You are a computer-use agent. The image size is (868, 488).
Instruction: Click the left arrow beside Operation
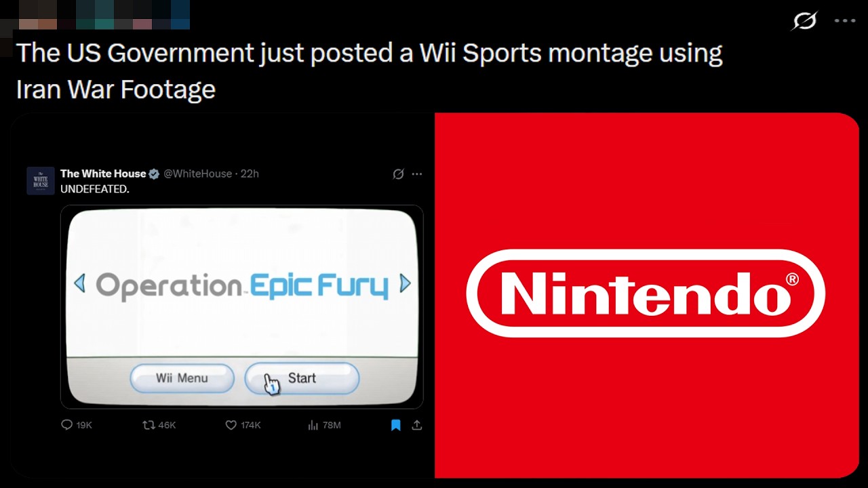pos(79,283)
